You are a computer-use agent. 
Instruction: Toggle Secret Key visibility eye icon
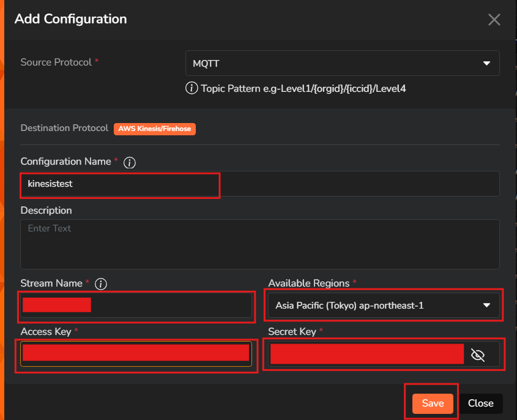(x=478, y=354)
